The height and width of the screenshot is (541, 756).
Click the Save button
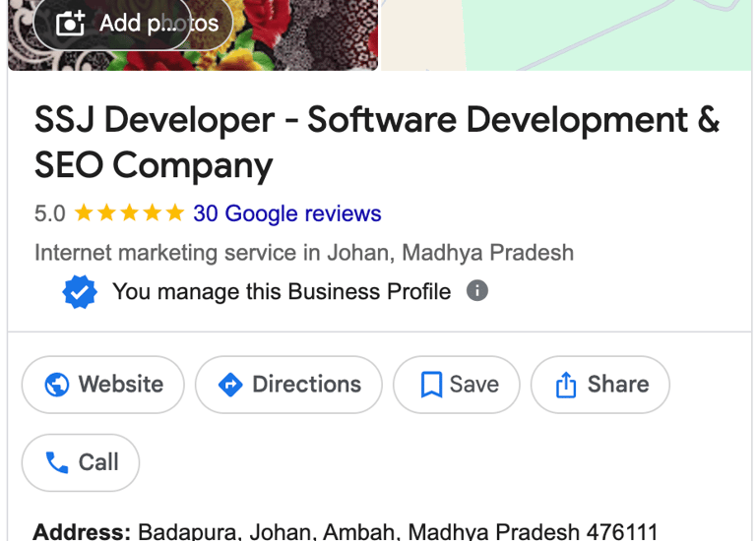click(x=457, y=385)
